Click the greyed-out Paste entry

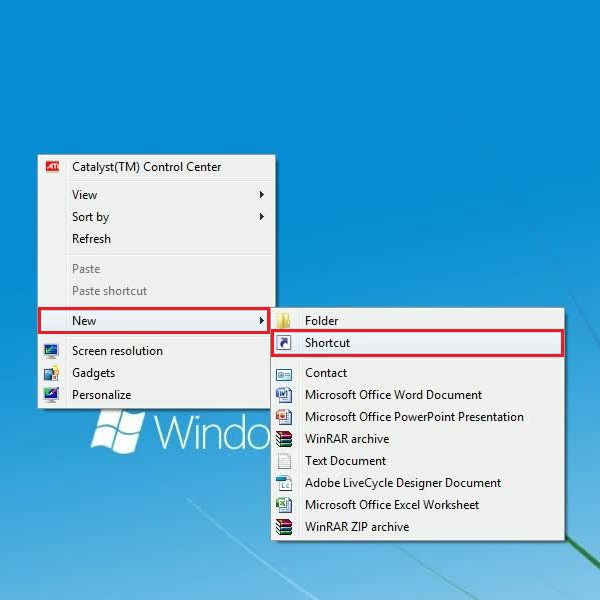pyautogui.click(x=157, y=269)
